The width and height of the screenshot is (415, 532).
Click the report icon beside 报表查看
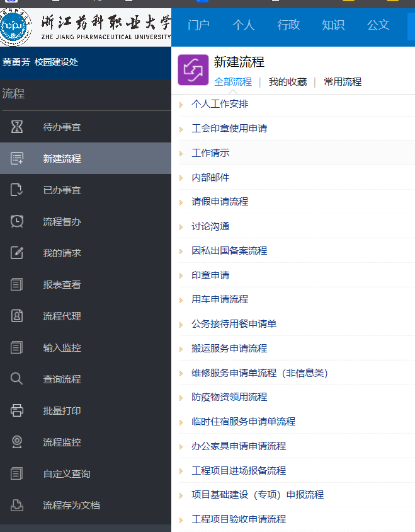point(17,284)
